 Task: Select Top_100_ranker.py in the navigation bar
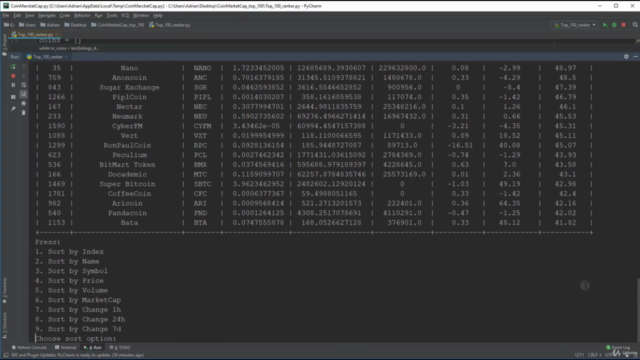click(170, 25)
